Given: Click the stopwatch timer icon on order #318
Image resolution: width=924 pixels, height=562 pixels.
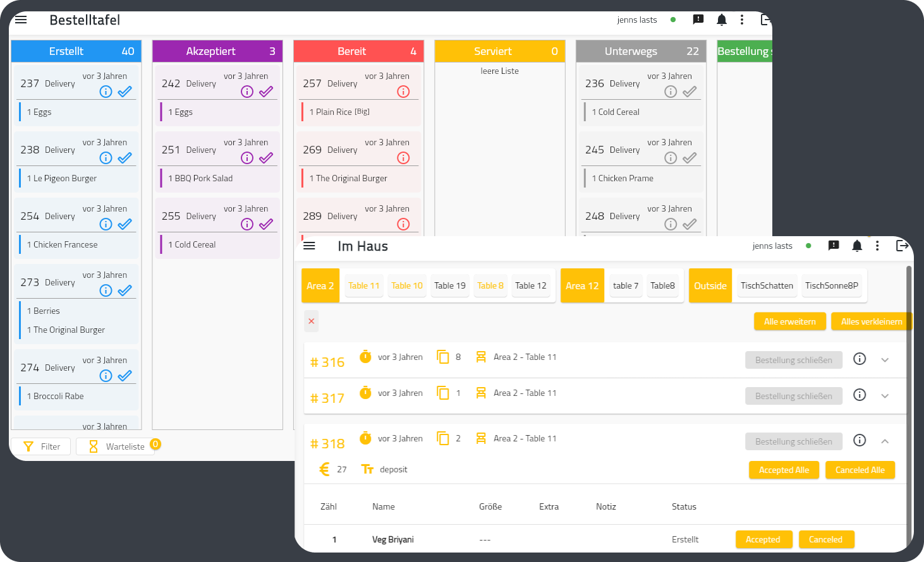Looking at the screenshot, I should pos(365,438).
